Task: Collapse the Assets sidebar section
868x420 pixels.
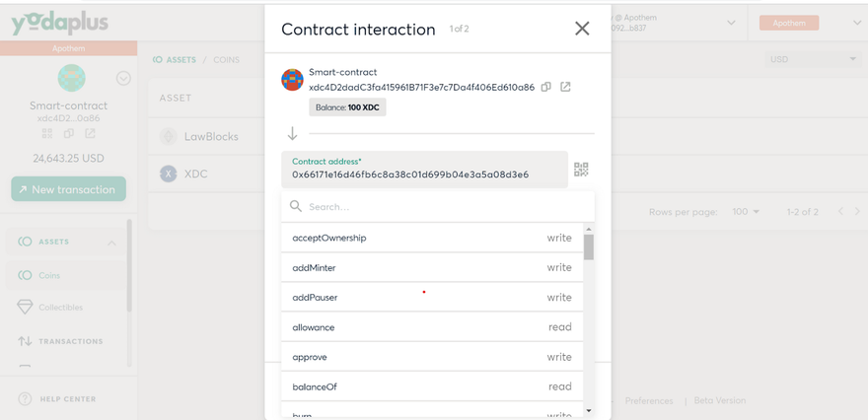Action: (111, 243)
